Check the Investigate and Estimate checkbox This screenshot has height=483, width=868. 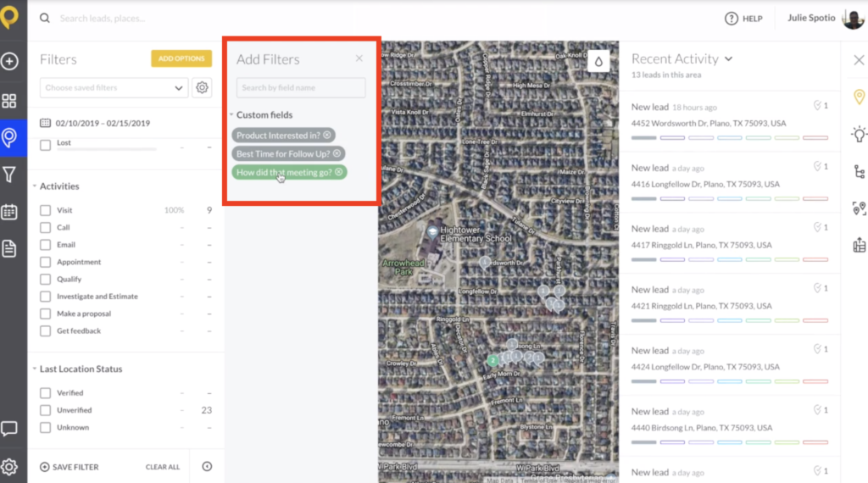46,297
